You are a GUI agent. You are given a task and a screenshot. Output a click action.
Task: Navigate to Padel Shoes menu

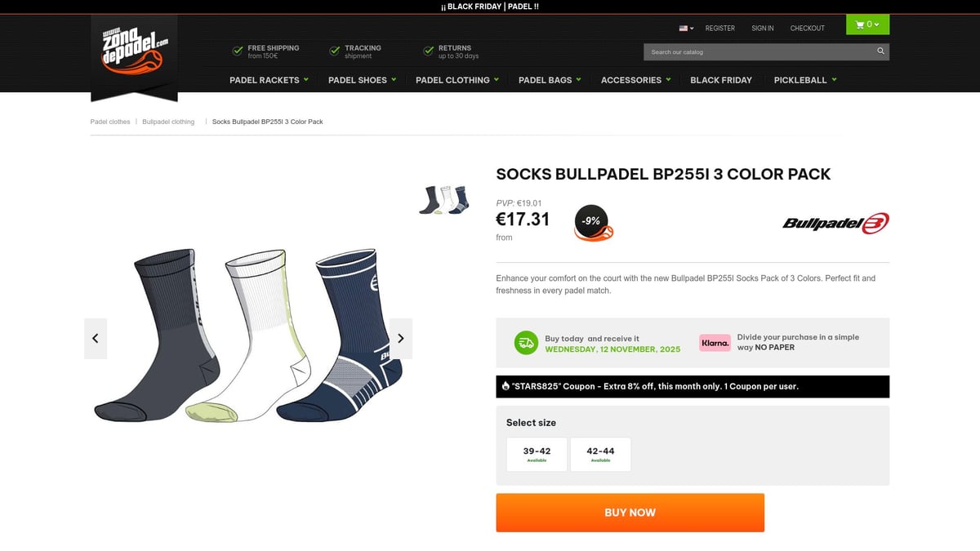pos(361,80)
